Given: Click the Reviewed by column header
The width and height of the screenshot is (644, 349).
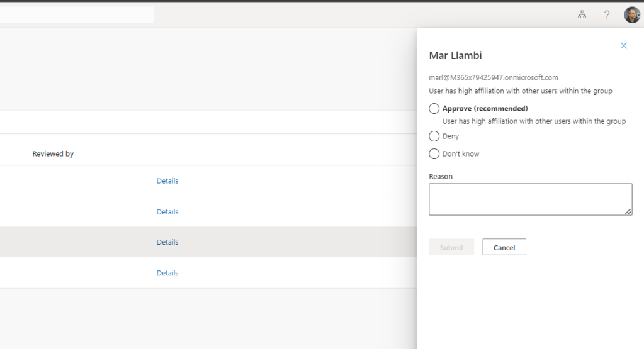Looking at the screenshot, I should coord(53,154).
